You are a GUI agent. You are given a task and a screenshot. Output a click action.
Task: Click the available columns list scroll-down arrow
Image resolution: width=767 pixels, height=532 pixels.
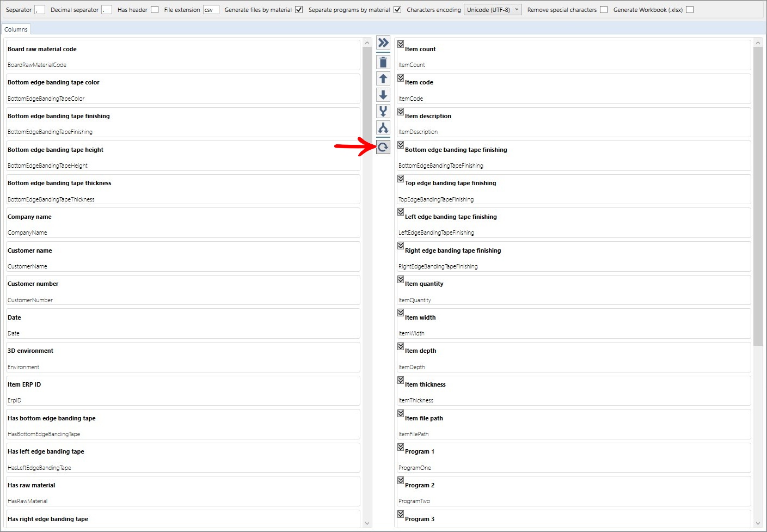[367, 523]
